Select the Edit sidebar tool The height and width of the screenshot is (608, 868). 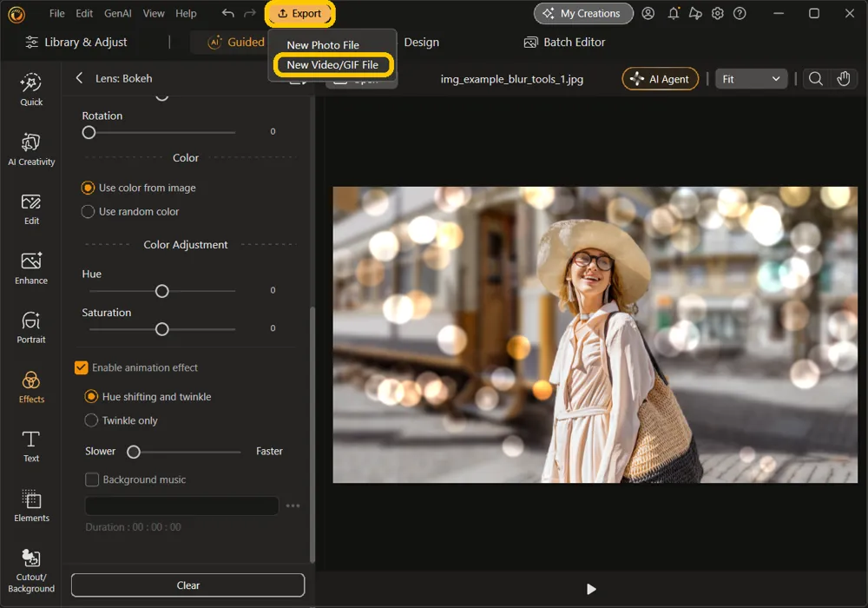(x=31, y=208)
